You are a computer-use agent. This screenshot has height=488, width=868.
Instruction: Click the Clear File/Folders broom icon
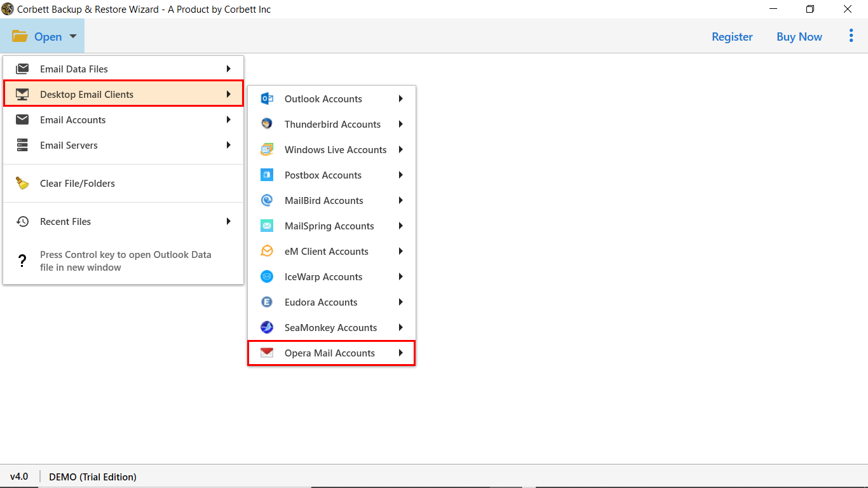pyautogui.click(x=22, y=183)
